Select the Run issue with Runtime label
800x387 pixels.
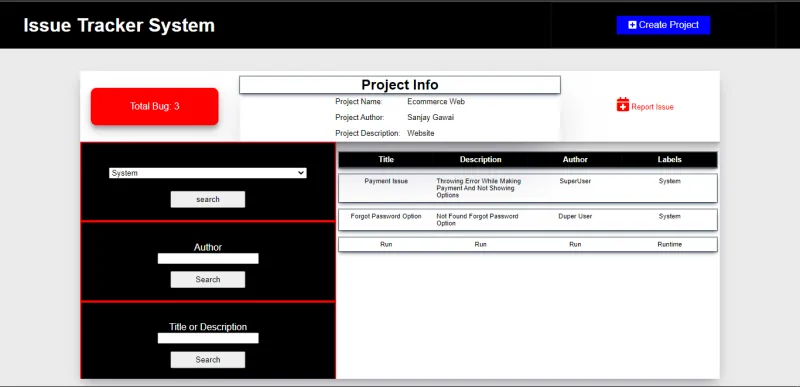point(528,244)
